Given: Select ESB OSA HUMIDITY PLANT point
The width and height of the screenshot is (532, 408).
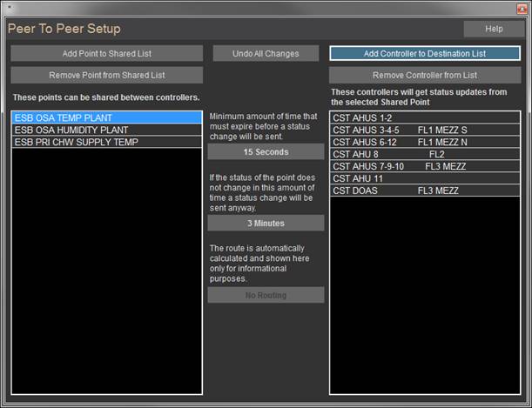Looking at the screenshot, I should [107, 130].
